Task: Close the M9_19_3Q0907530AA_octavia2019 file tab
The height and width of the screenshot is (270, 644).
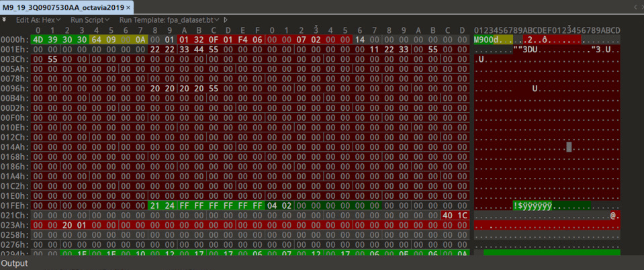Action: (x=128, y=7)
